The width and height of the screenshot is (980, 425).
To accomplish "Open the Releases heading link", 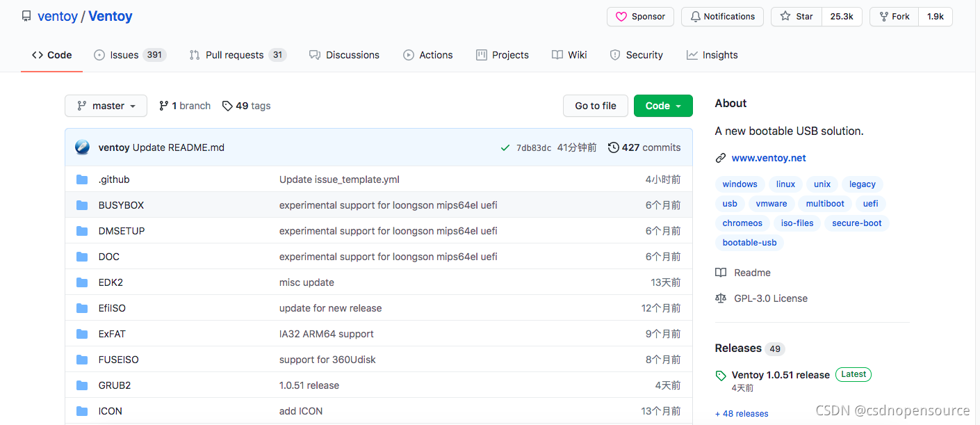I will [x=738, y=348].
